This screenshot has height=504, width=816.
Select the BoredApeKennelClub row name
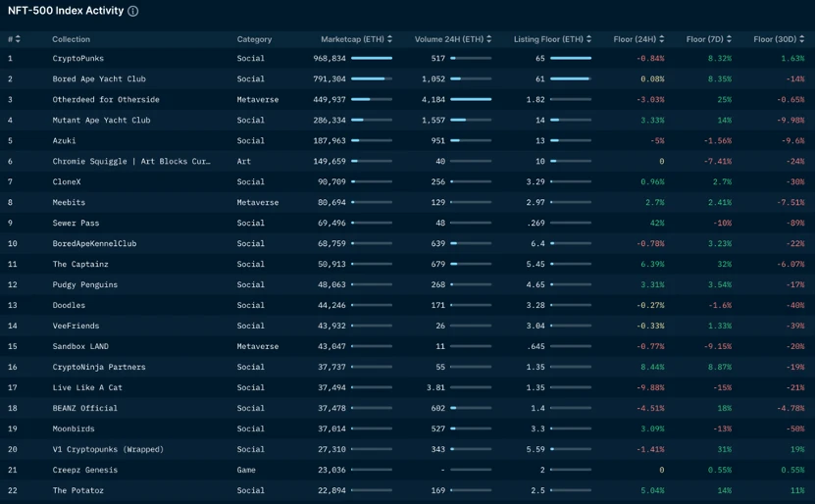[x=94, y=243]
